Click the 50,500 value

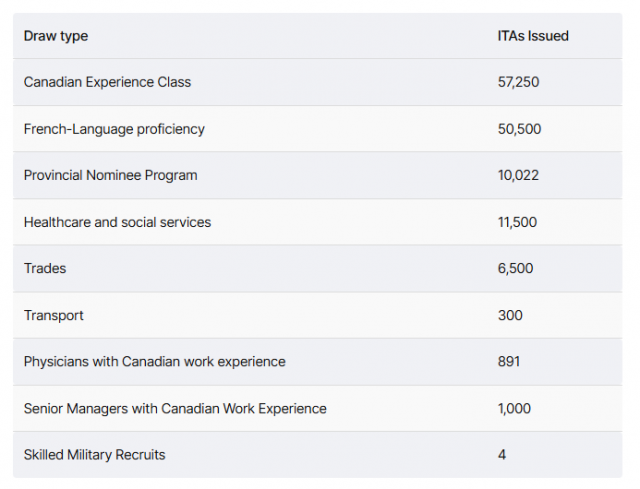519,129
